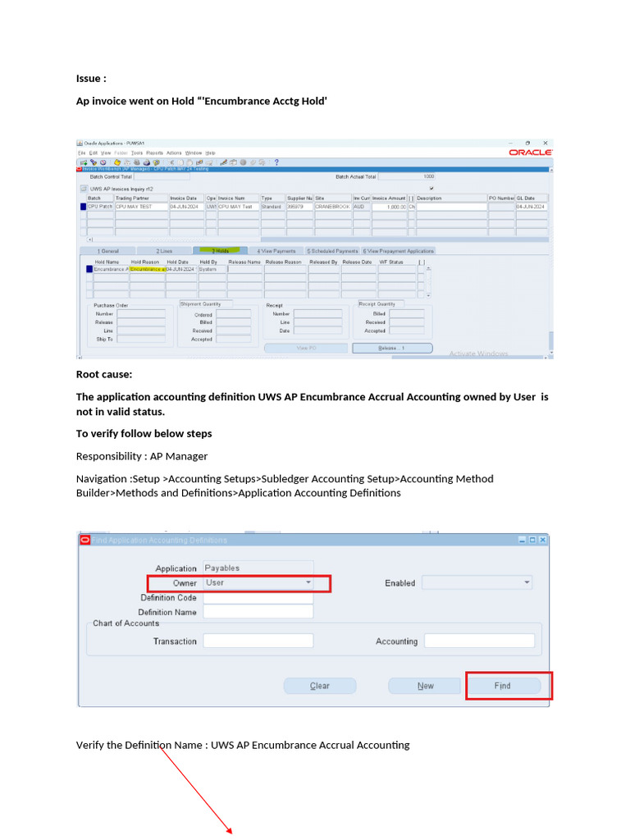This screenshot has width=630, height=840.
Task: Open the View menu
Action: (106, 153)
